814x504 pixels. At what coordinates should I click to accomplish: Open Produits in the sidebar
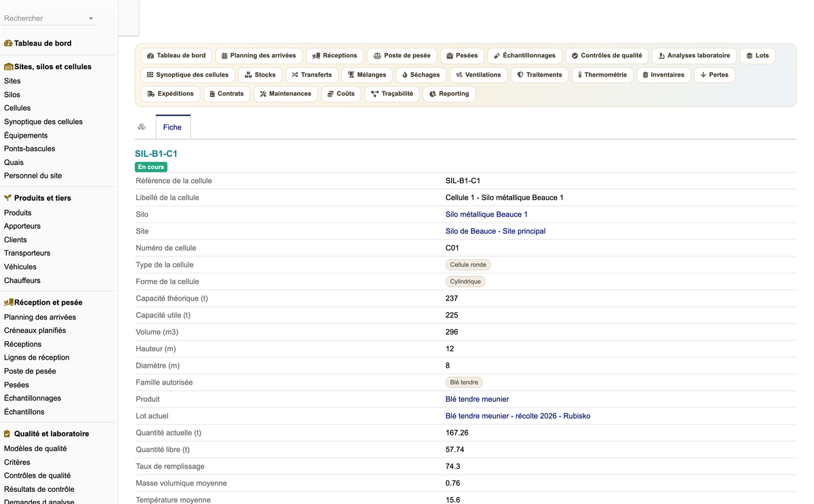click(18, 212)
